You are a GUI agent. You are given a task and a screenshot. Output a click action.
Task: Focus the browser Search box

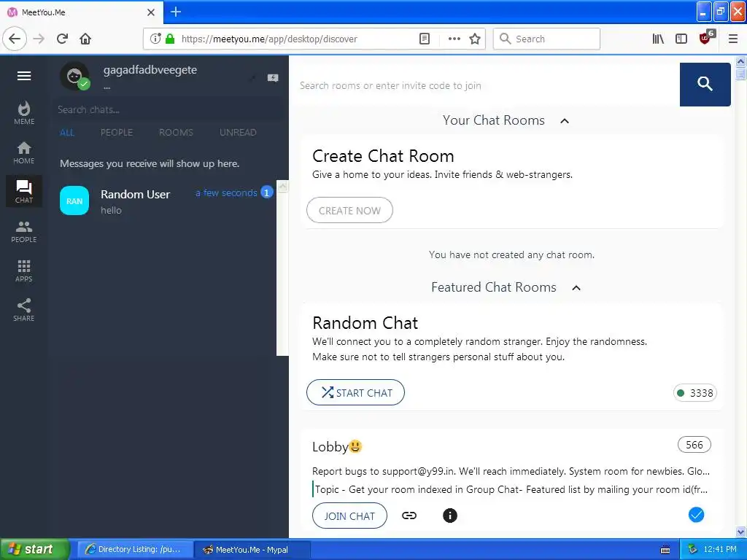point(546,39)
